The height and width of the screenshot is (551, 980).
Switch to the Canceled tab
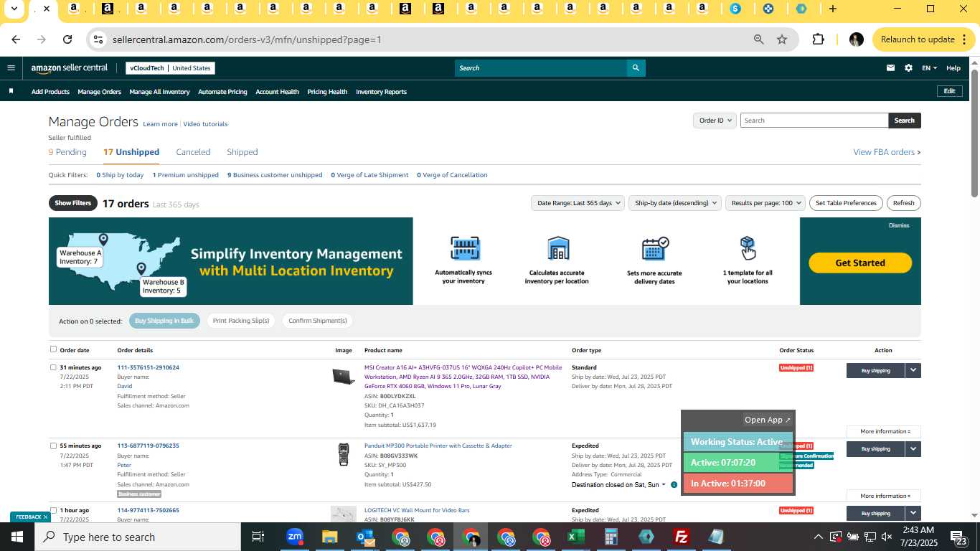(193, 152)
